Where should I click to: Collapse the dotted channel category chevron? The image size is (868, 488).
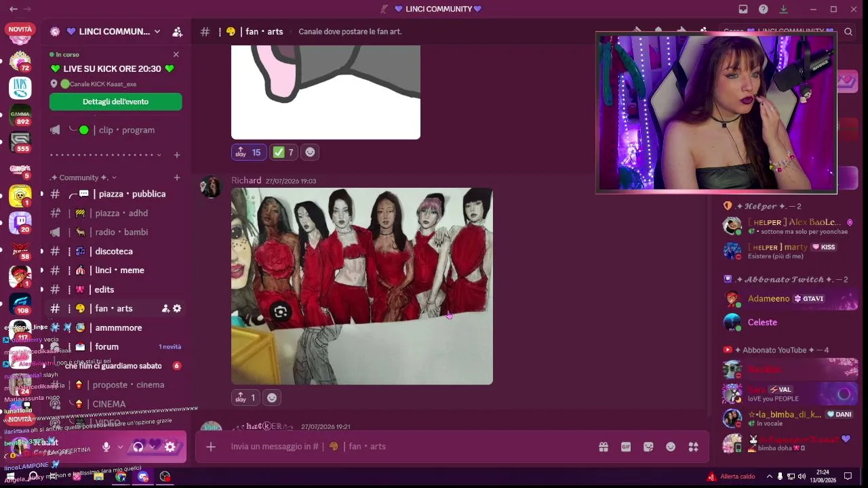point(159,155)
